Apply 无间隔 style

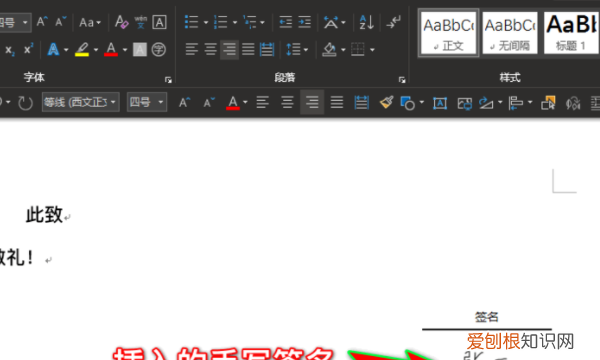coord(510,33)
